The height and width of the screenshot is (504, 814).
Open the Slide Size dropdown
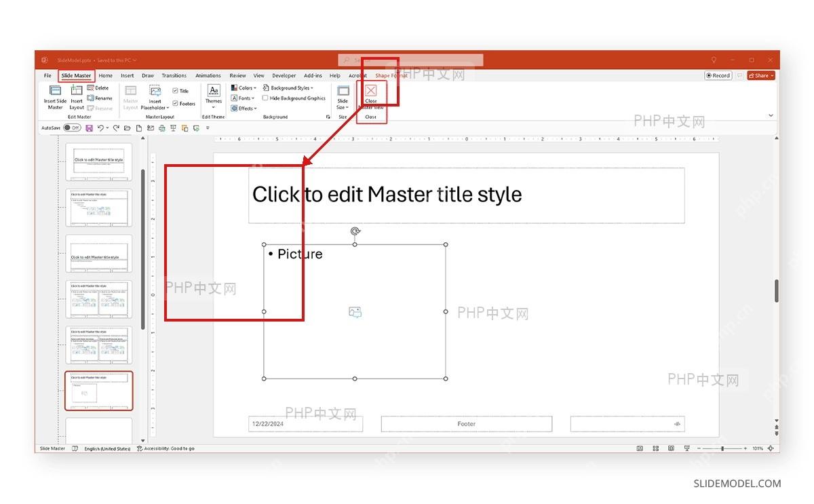point(343,97)
